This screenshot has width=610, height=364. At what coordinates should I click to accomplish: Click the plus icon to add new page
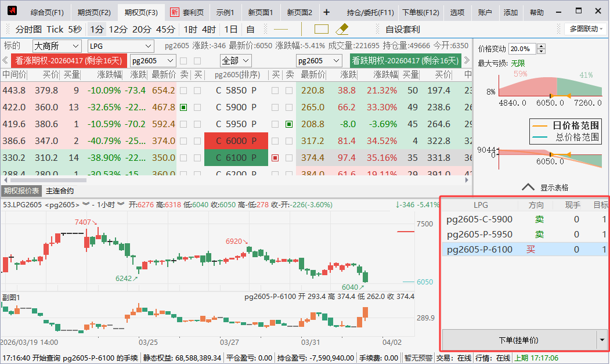pyautogui.click(x=326, y=12)
